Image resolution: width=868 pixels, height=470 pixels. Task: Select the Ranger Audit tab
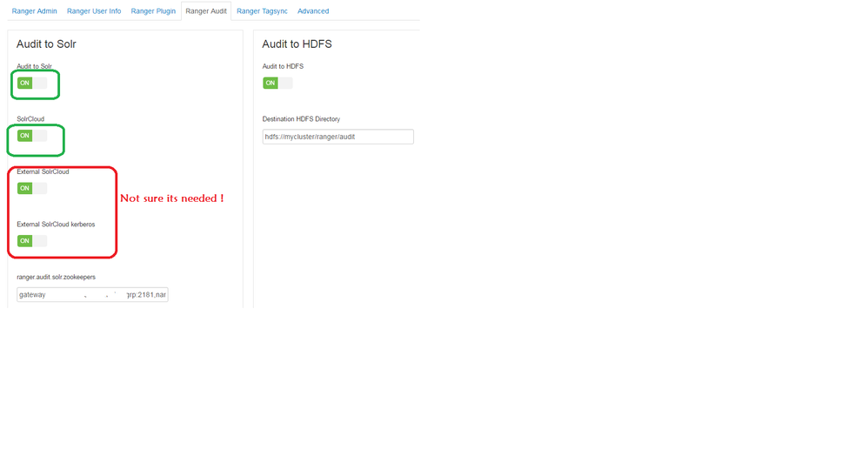point(206,11)
